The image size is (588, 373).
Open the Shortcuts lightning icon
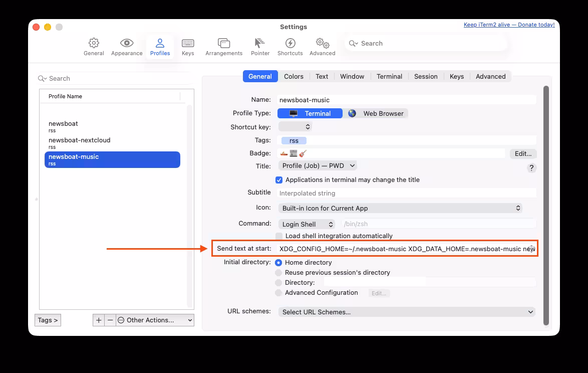click(x=290, y=44)
